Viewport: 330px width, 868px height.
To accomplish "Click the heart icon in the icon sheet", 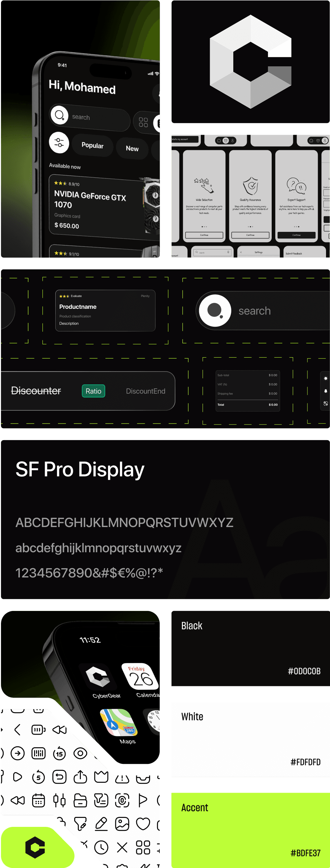I will click(x=143, y=824).
